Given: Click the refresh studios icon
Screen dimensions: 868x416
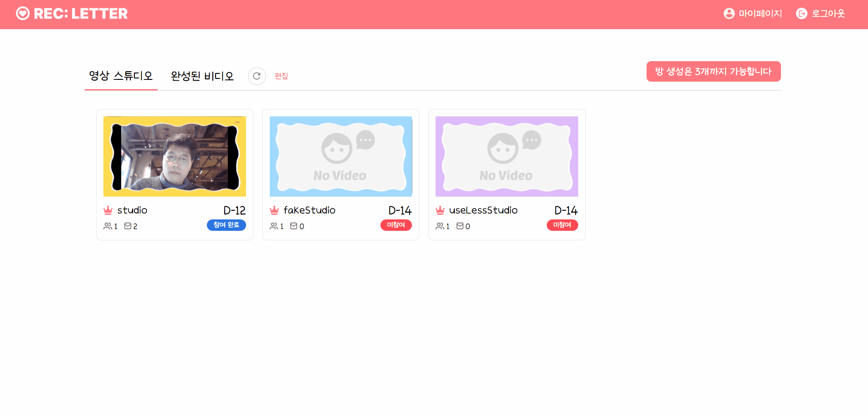Looking at the screenshot, I should [x=257, y=76].
